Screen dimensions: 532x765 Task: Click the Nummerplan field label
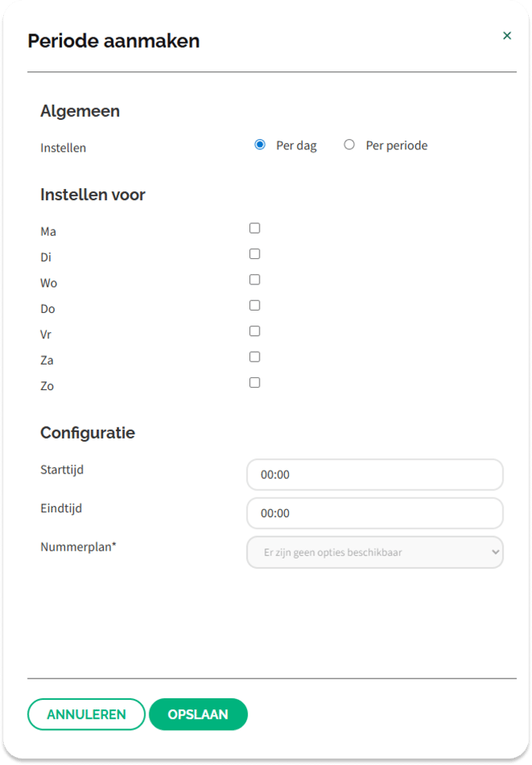tap(79, 547)
